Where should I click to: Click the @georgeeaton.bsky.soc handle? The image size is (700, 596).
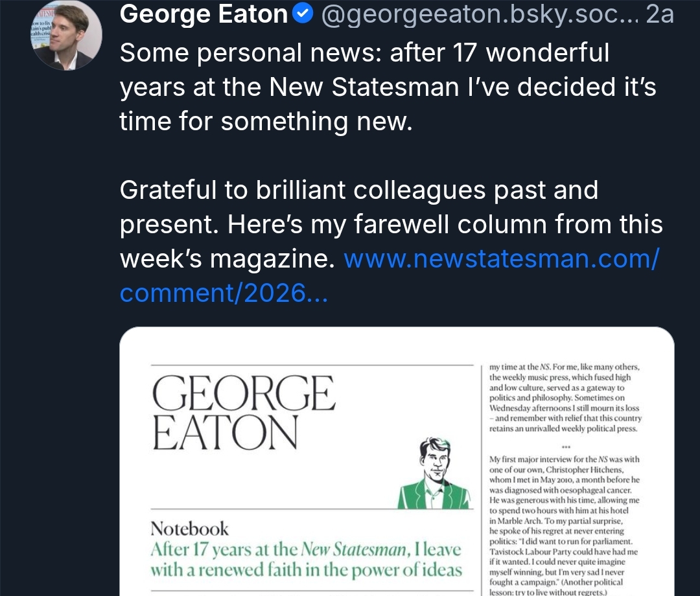pyautogui.click(x=479, y=14)
